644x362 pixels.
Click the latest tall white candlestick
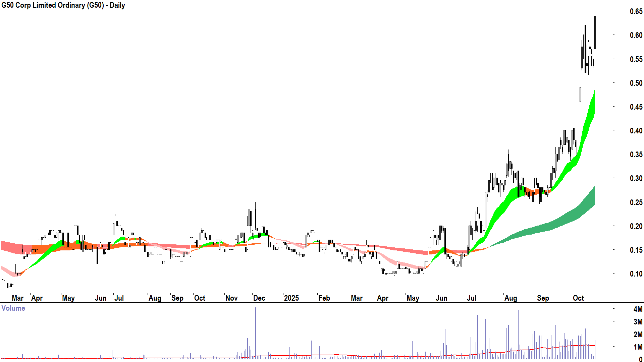pyautogui.click(x=595, y=33)
